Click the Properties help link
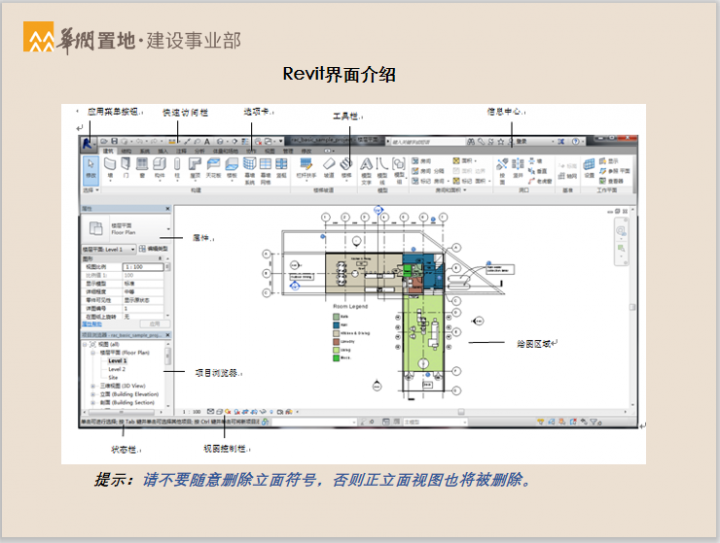Screen dimensions: 720x543 coord(92,325)
